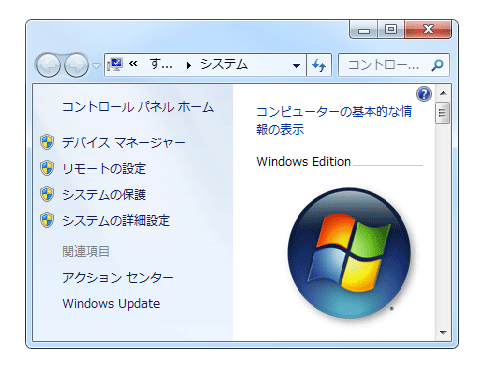485x372 pixels.
Task: Expand the hidden breadcrumb chevron «
Action: 133,64
